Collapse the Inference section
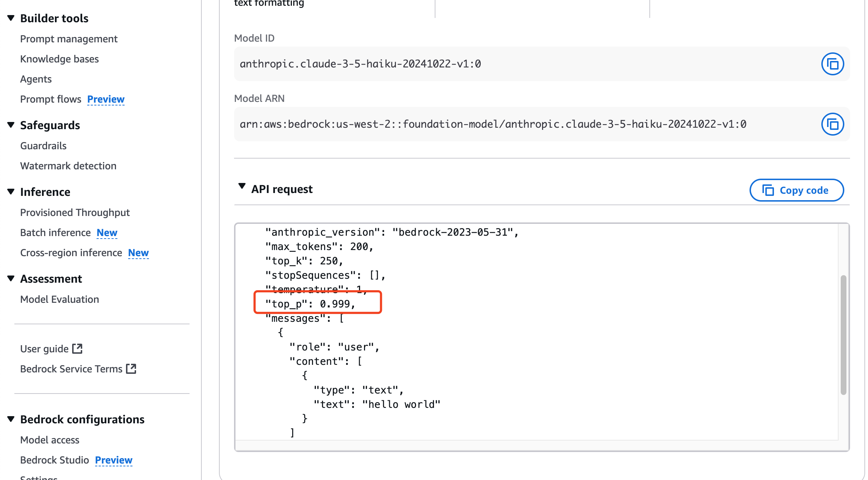 11,192
